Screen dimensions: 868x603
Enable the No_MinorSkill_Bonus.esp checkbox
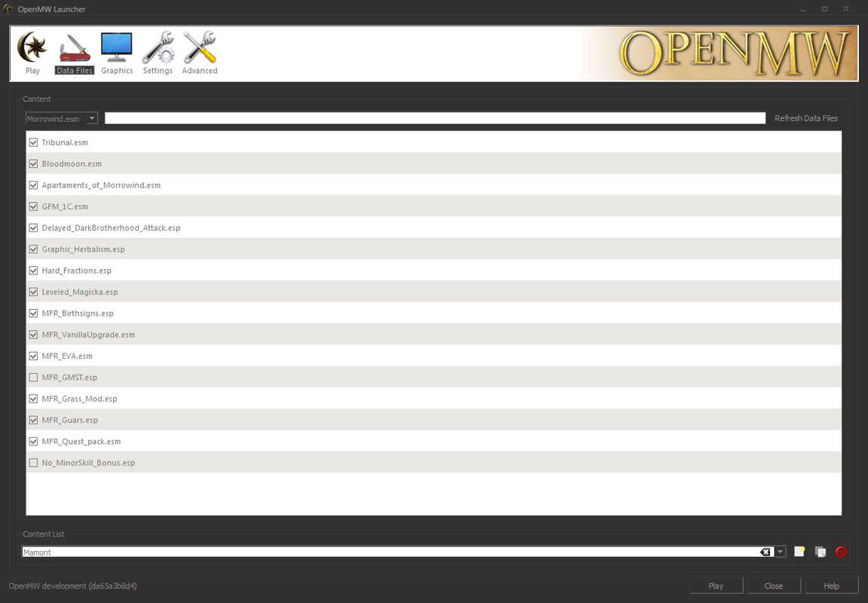33,463
